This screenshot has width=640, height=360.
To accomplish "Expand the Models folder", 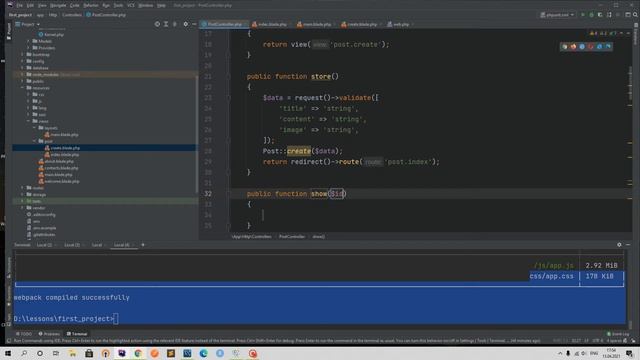I will (29, 41).
